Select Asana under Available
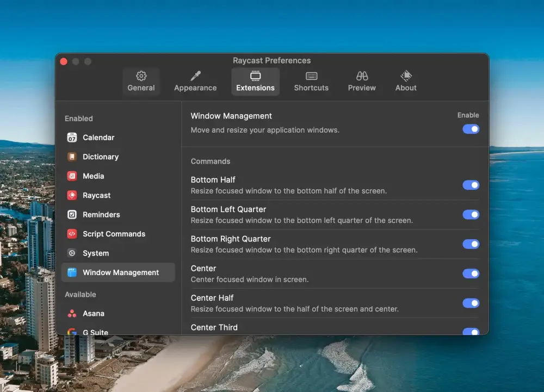This screenshot has width=544, height=392. 118,313
